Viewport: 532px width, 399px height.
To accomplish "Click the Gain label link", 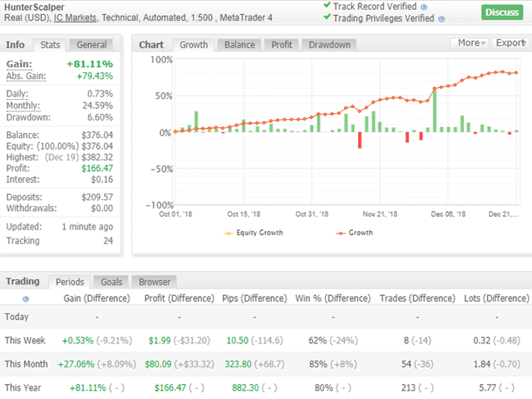I will coord(19,64).
